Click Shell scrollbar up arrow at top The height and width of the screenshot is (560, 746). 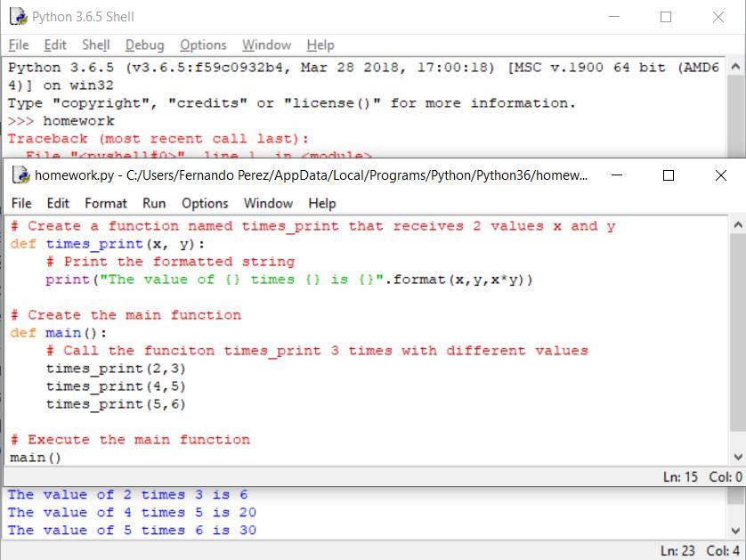coord(735,67)
